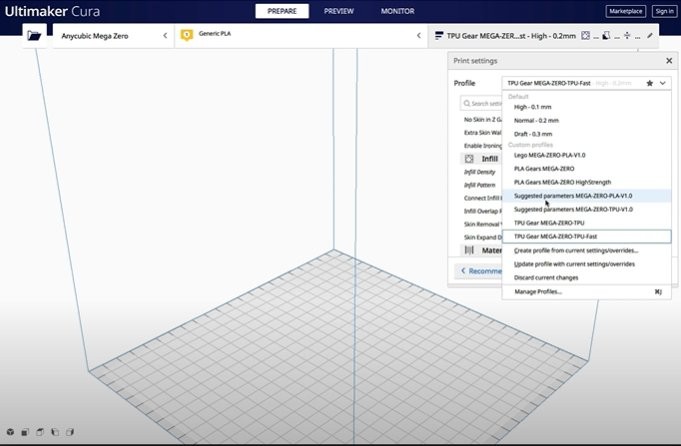Screen dimensions: 681x446
Task: Choose the Draft - 0.3 mm profile
Action: pyautogui.click(x=533, y=133)
